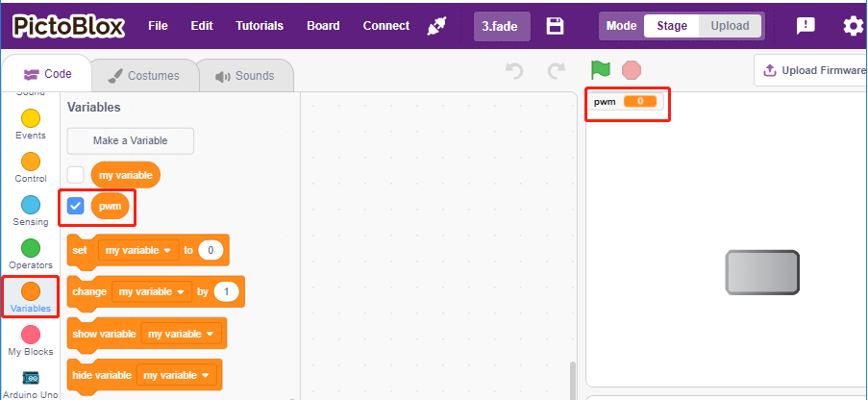This screenshot has width=868, height=400.
Task: Open variable dropdown in show variable block
Action: coord(181,334)
